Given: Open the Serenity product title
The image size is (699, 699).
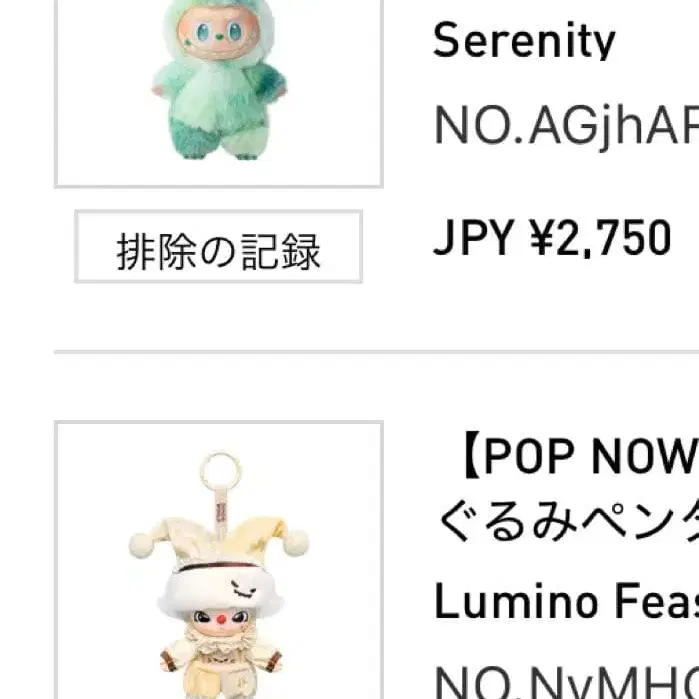Looking at the screenshot, I should pos(524,40).
